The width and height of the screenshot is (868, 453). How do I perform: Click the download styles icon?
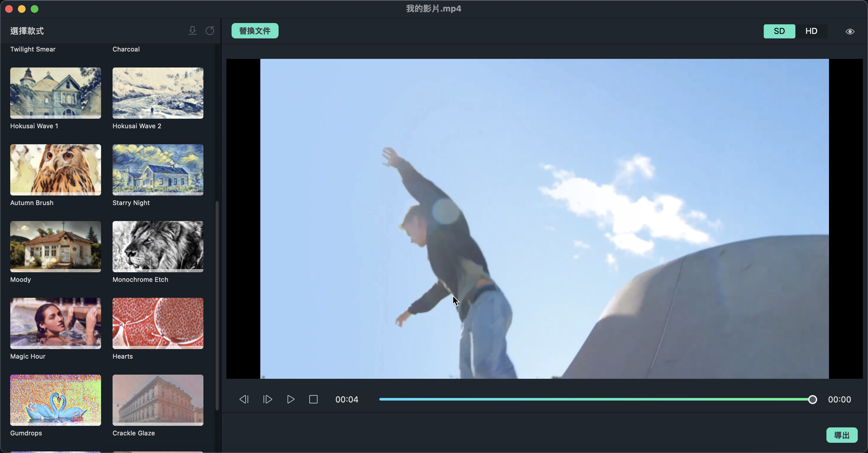pos(193,31)
